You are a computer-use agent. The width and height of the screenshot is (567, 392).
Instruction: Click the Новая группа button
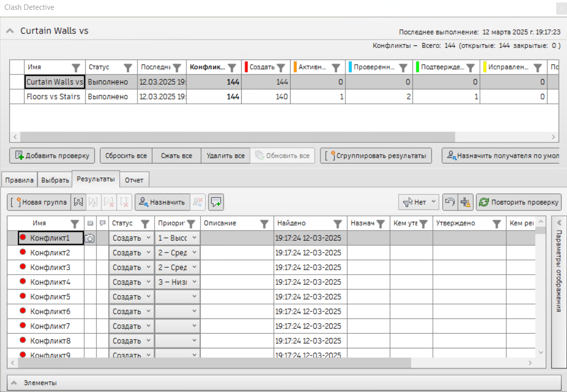tap(39, 202)
